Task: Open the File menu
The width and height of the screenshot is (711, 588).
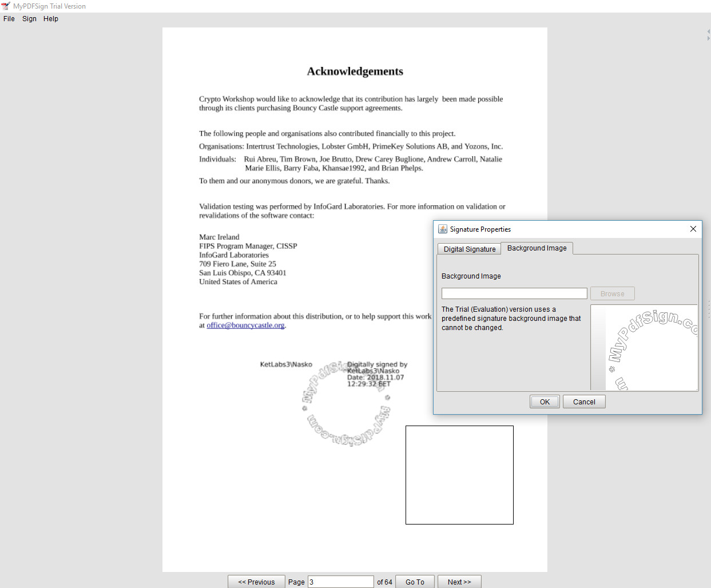Action: click(x=9, y=19)
